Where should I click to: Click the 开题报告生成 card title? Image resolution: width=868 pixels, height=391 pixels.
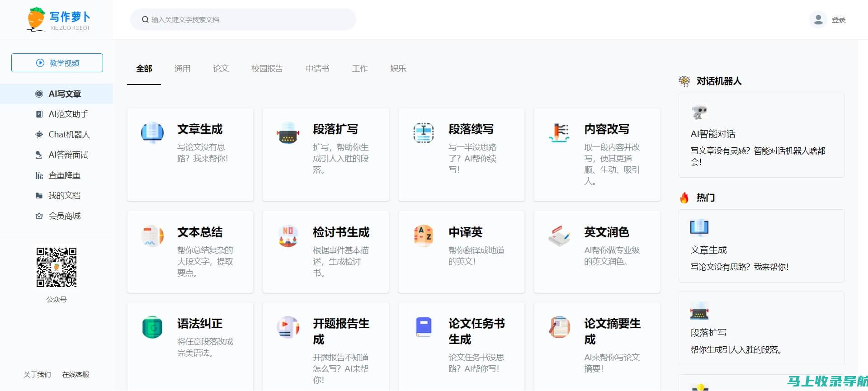click(341, 331)
